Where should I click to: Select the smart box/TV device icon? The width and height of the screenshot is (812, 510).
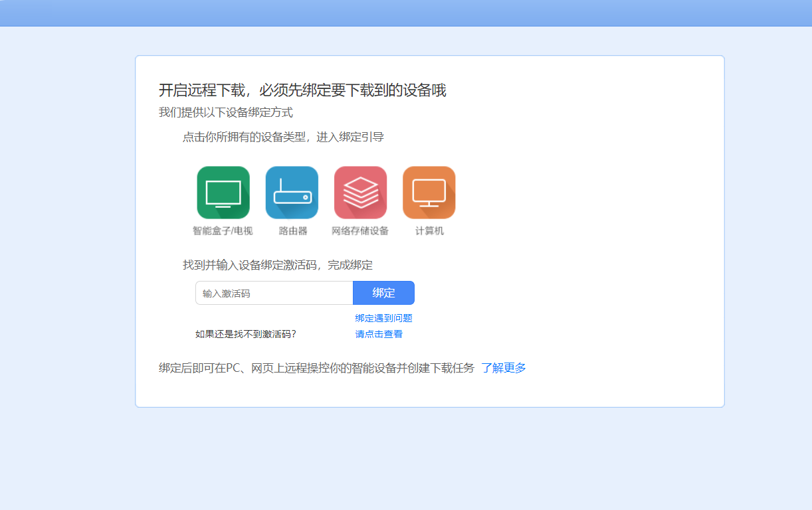pyautogui.click(x=223, y=193)
